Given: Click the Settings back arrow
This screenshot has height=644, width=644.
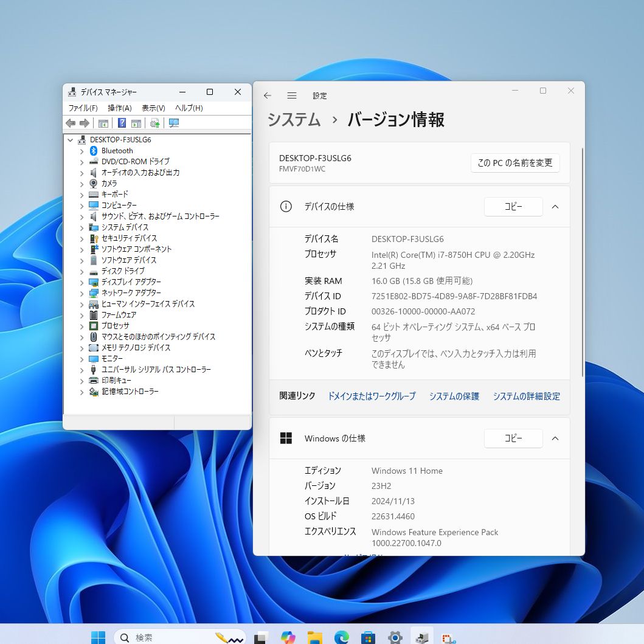Looking at the screenshot, I should [x=268, y=95].
